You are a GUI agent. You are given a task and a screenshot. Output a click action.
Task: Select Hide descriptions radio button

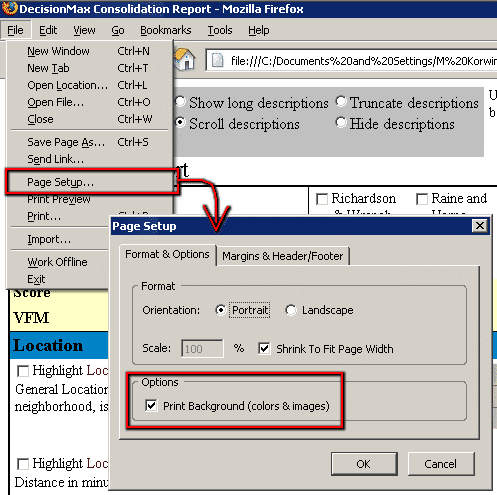click(x=341, y=123)
